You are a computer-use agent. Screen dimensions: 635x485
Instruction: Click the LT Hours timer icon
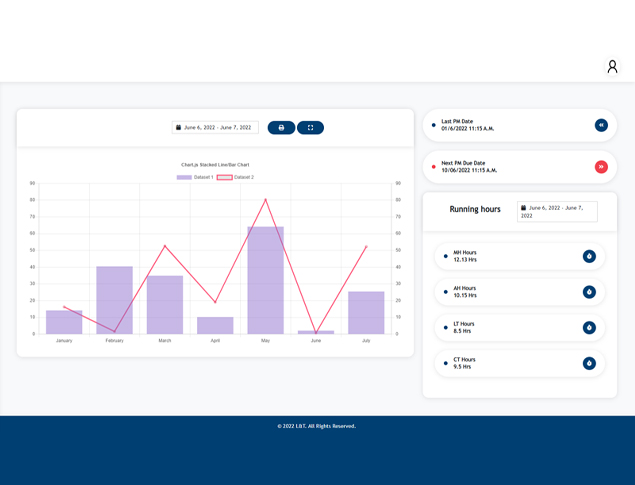(589, 328)
